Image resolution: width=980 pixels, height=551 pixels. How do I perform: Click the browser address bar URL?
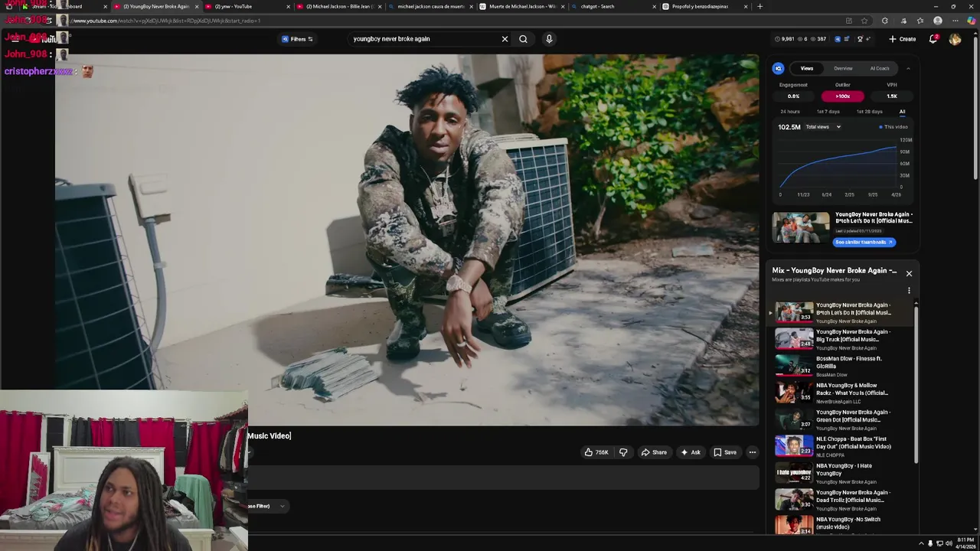[165, 21]
